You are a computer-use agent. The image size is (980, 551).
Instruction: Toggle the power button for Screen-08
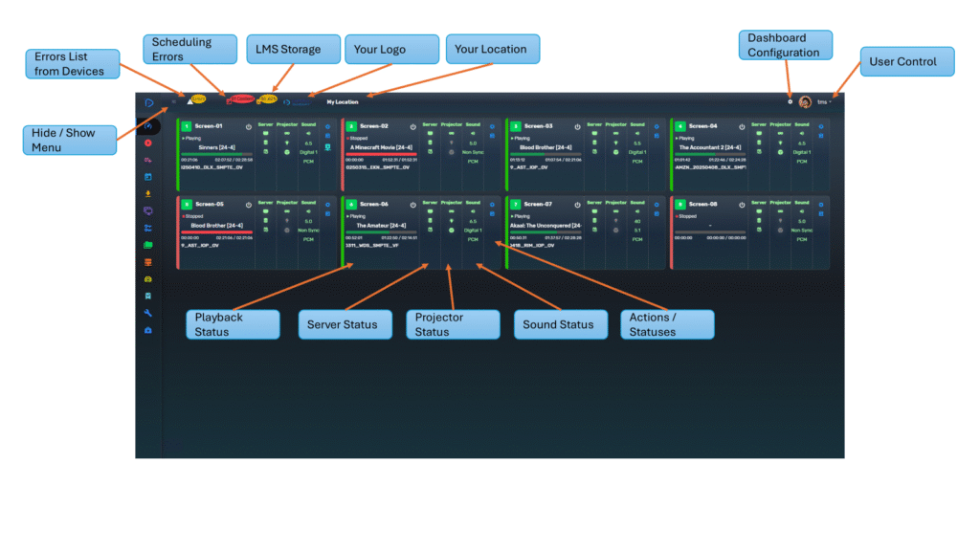[x=743, y=204]
